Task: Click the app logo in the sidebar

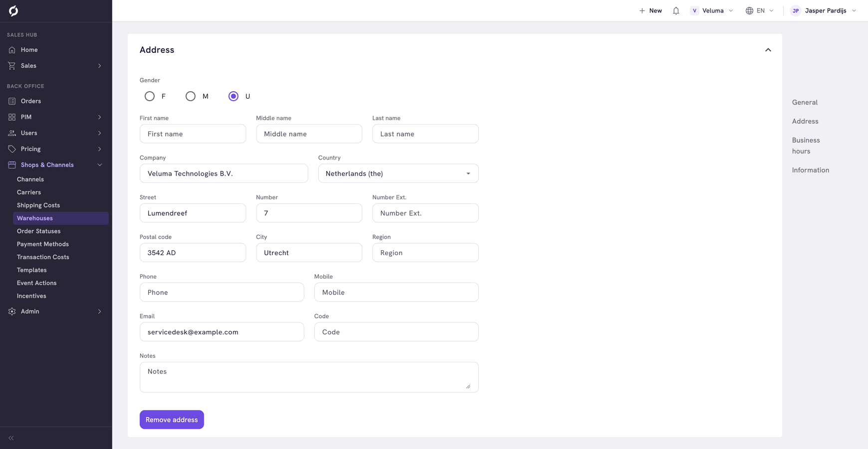Action: (13, 10)
